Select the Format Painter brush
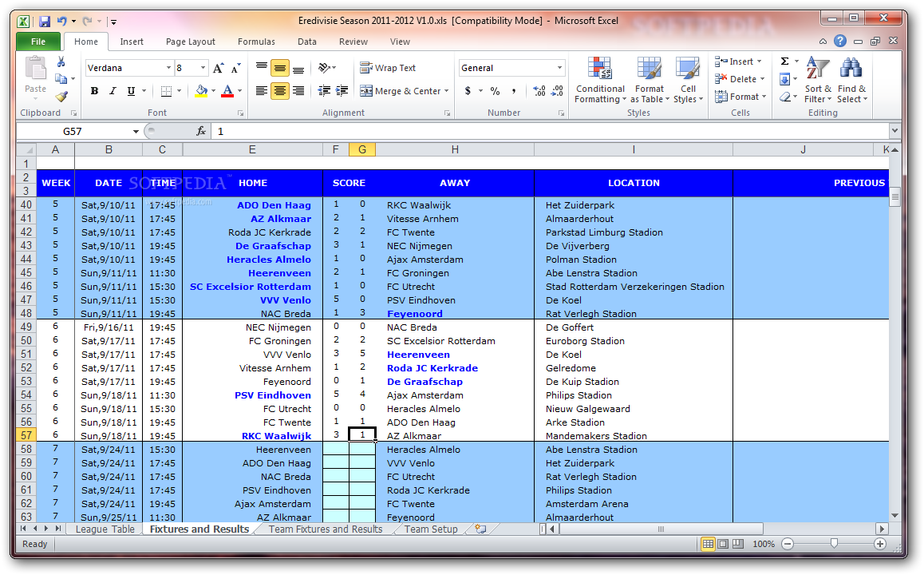 pyautogui.click(x=61, y=96)
